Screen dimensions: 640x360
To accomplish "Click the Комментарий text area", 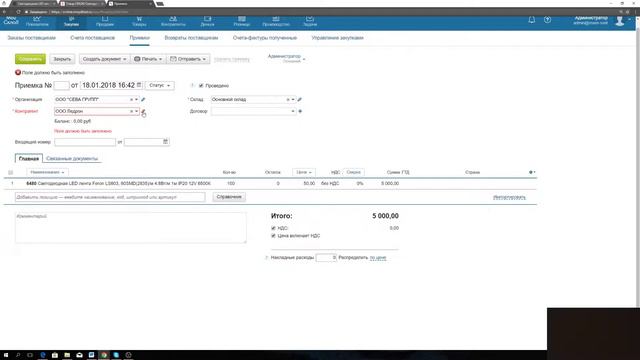I will coord(131,227).
